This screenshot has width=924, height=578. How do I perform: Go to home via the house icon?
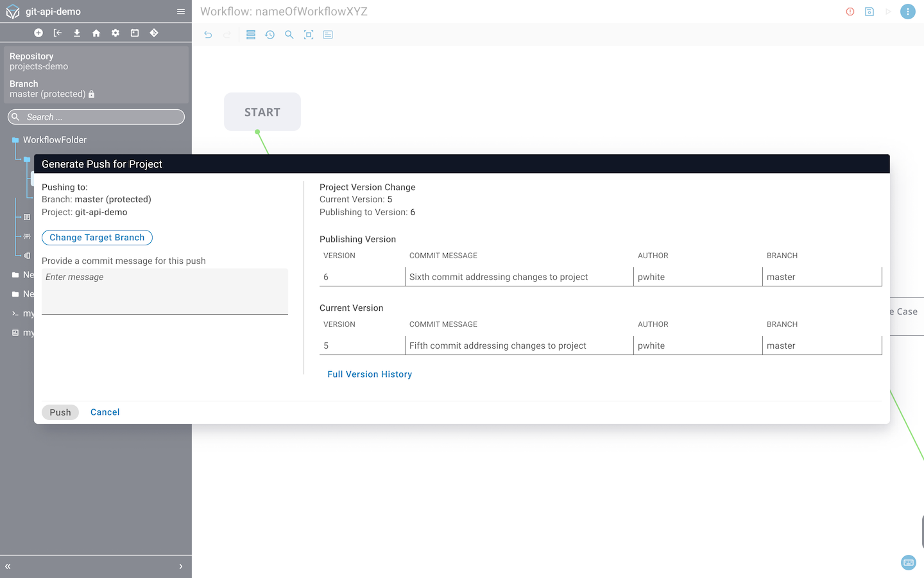click(x=96, y=33)
